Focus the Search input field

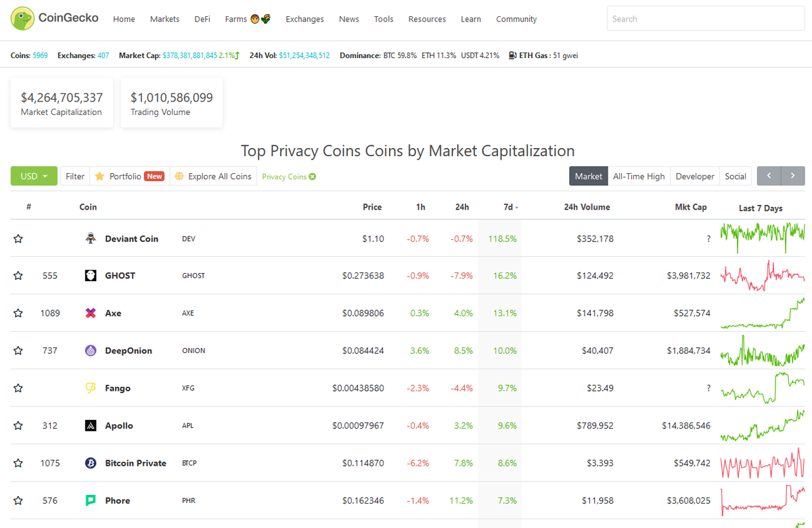click(x=706, y=19)
